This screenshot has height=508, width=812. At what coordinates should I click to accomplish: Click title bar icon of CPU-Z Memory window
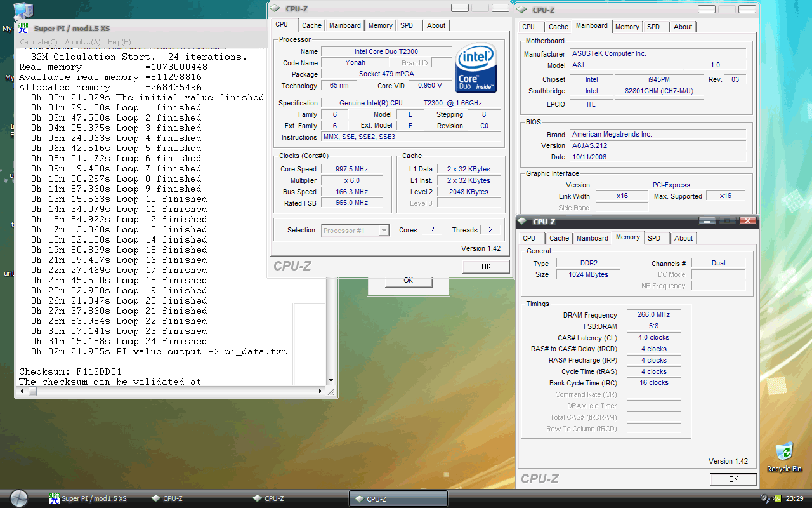(x=523, y=222)
